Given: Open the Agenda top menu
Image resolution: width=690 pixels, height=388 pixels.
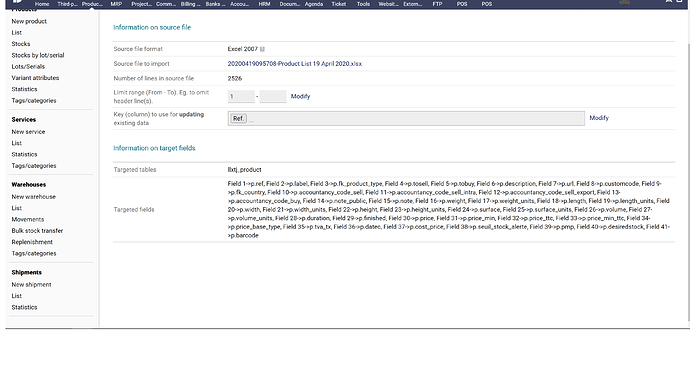Looking at the screenshot, I should pyautogui.click(x=314, y=4).
